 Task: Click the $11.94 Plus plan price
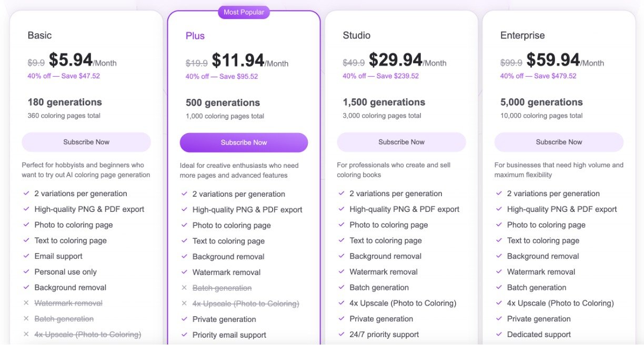click(x=238, y=60)
